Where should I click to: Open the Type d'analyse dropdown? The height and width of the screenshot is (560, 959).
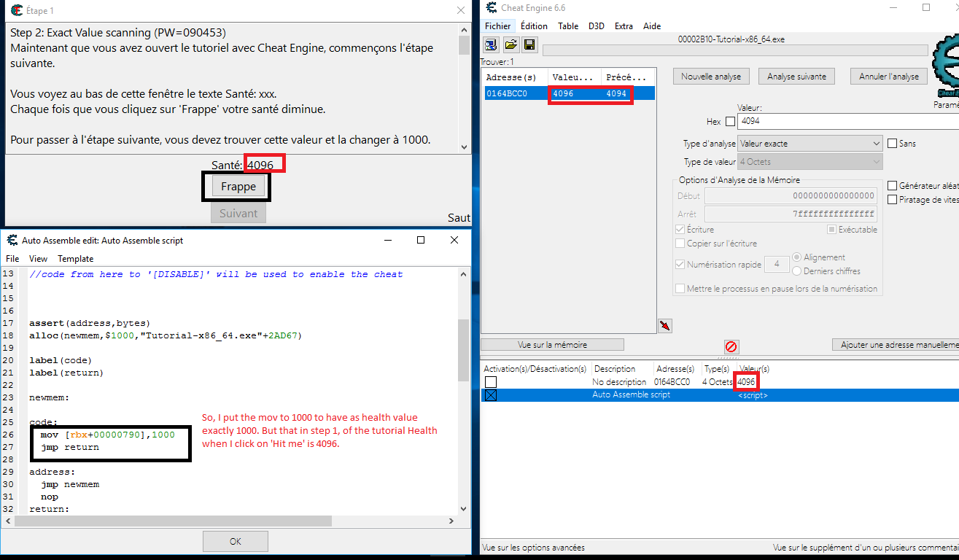pyautogui.click(x=809, y=144)
